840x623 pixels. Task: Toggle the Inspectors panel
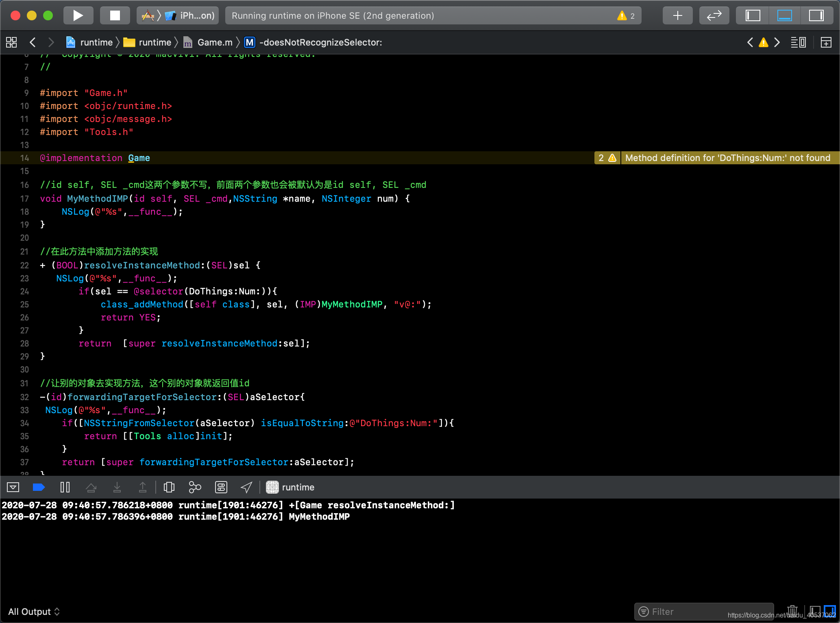click(816, 15)
